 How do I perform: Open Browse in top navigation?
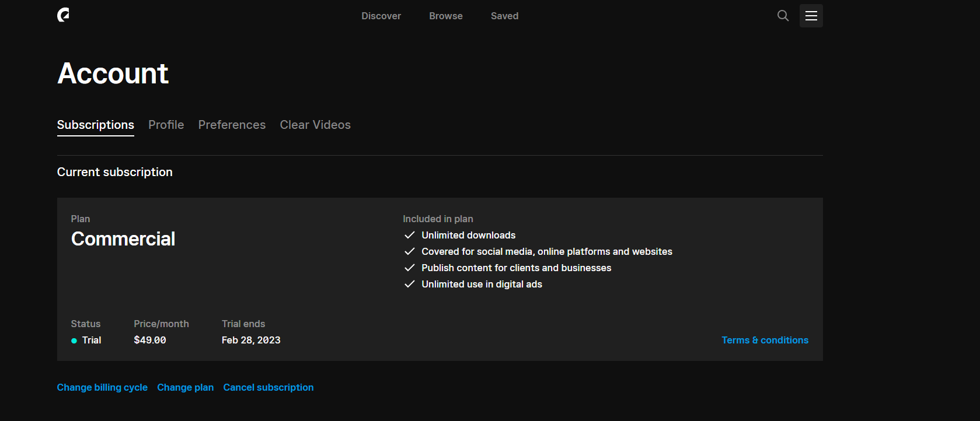(x=446, y=16)
